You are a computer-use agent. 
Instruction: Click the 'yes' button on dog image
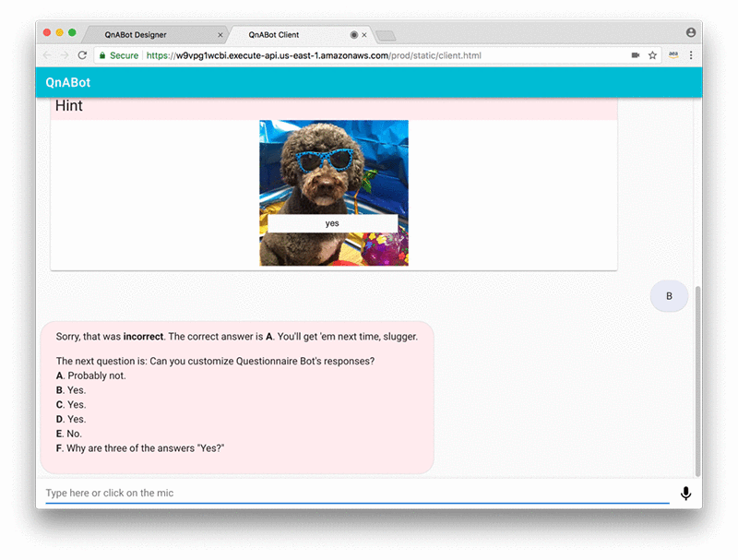pyautogui.click(x=332, y=223)
